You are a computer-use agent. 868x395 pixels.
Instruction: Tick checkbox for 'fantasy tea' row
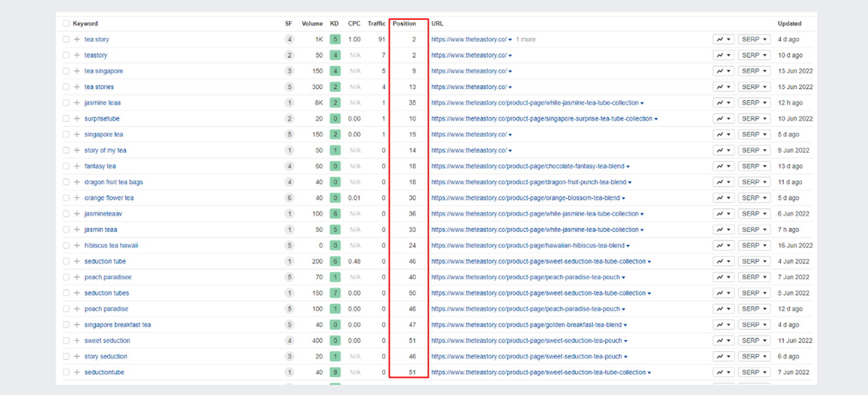(66, 166)
